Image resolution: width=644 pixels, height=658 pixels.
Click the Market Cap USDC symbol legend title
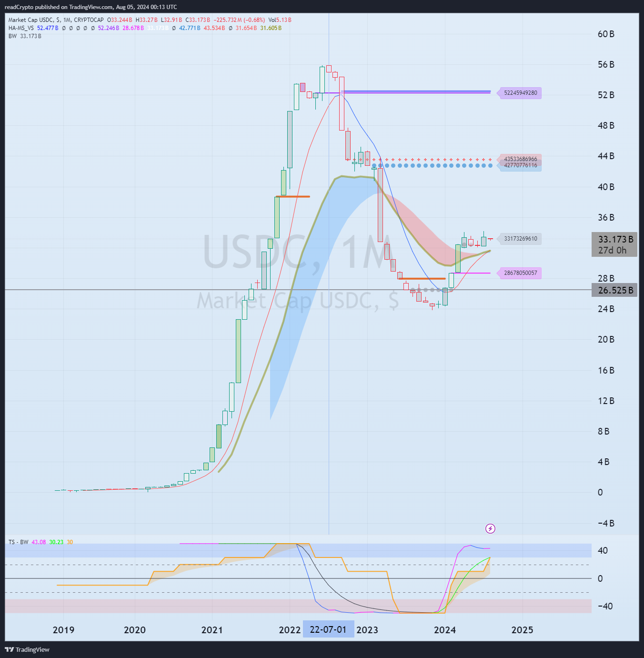(56, 20)
